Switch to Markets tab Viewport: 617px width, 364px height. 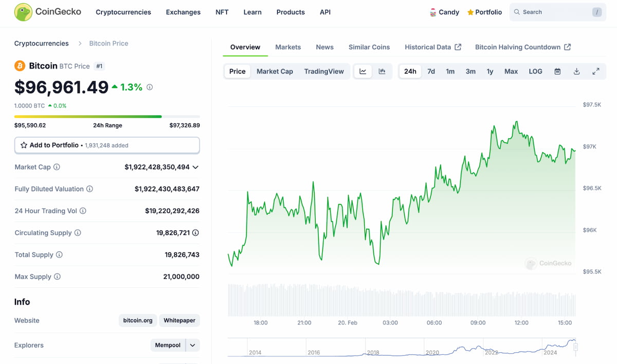pyautogui.click(x=288, y=47)
